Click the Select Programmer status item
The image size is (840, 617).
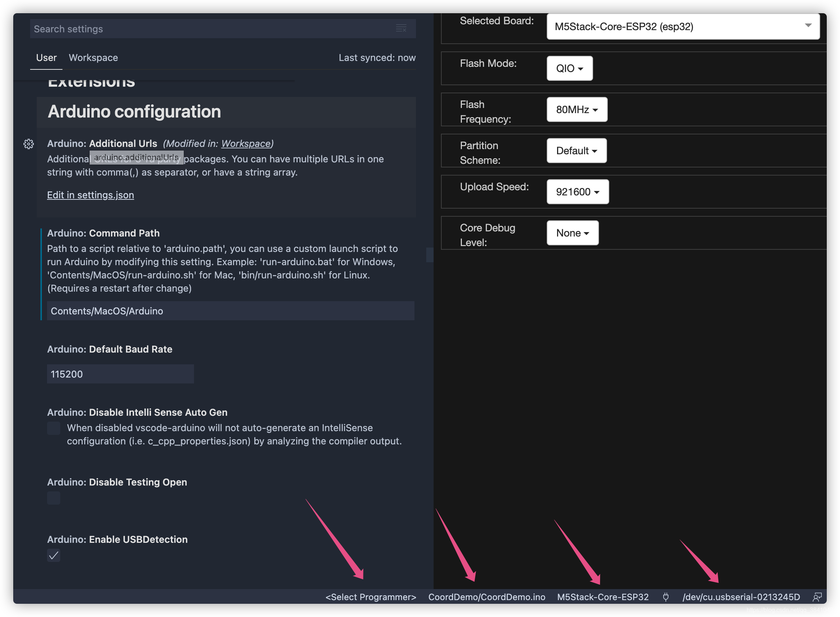coord(370,597)
